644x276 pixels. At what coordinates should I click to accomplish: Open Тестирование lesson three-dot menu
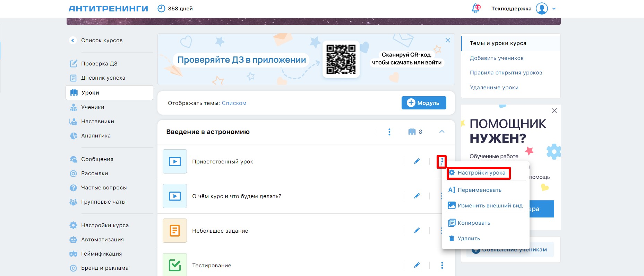[442, 265]
